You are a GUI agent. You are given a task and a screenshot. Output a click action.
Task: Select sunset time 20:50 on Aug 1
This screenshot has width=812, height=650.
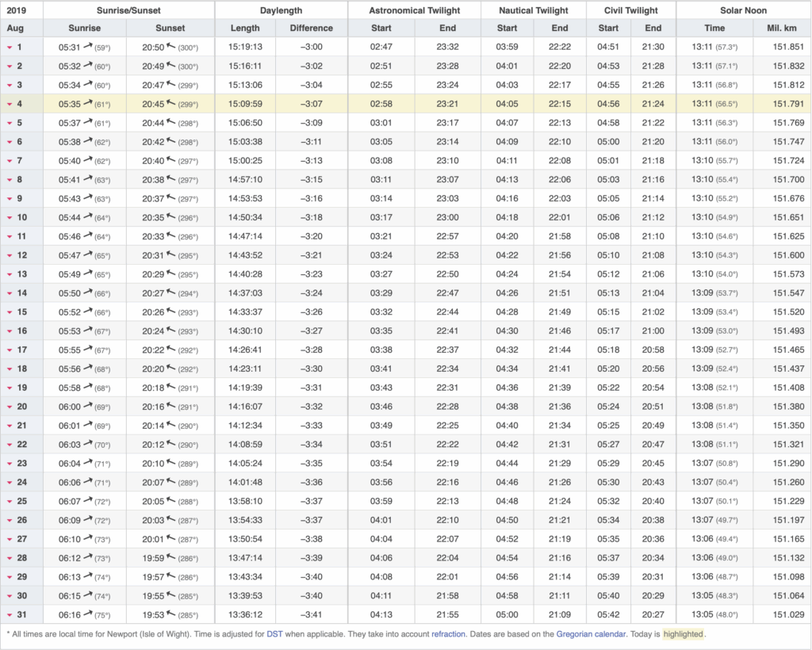pyautogui.click(x=153, y=47)
